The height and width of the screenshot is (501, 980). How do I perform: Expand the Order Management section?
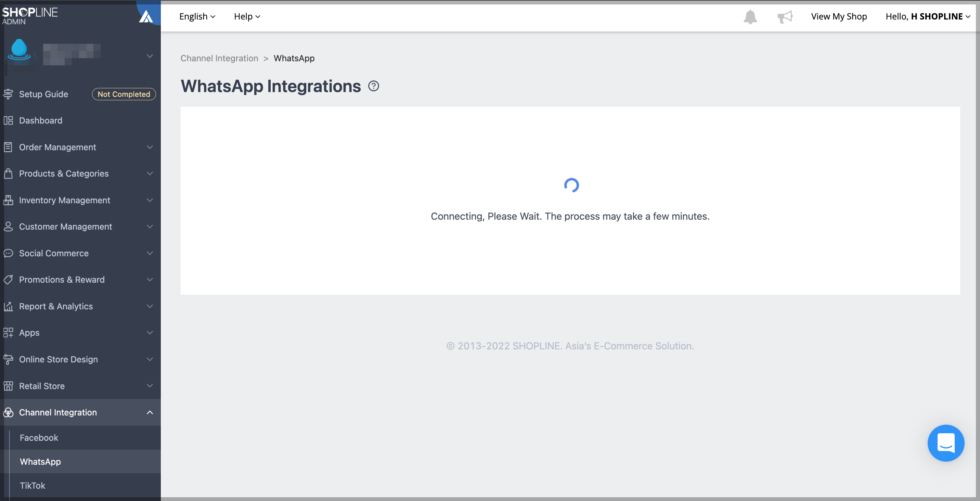click(80, 147)
